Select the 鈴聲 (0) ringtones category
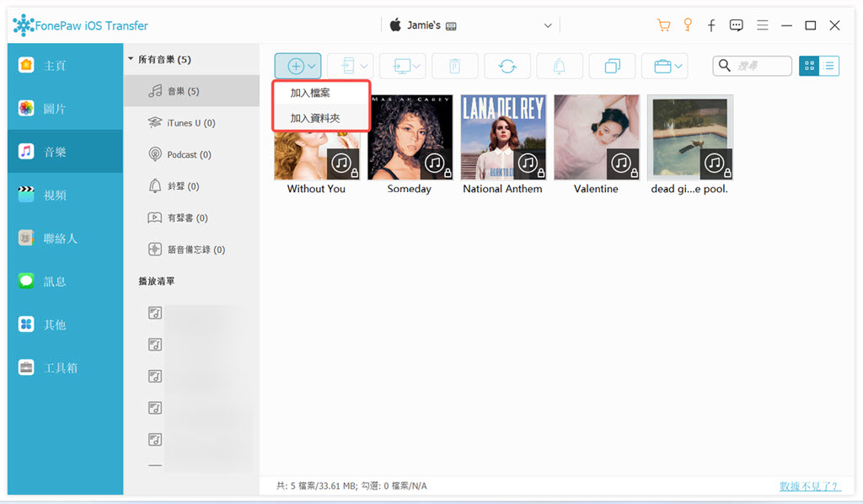This screenshot has height=504, width=863. pyautogui.click(x=191, y=186)
